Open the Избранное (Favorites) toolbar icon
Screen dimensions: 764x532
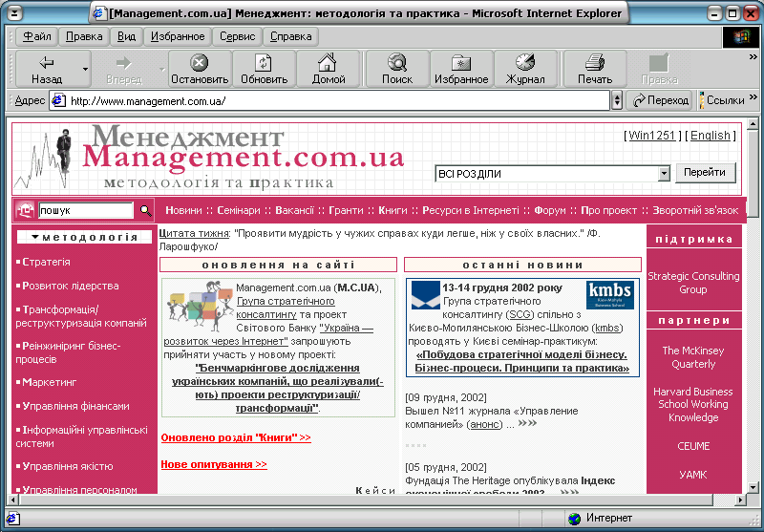[461, 63]
